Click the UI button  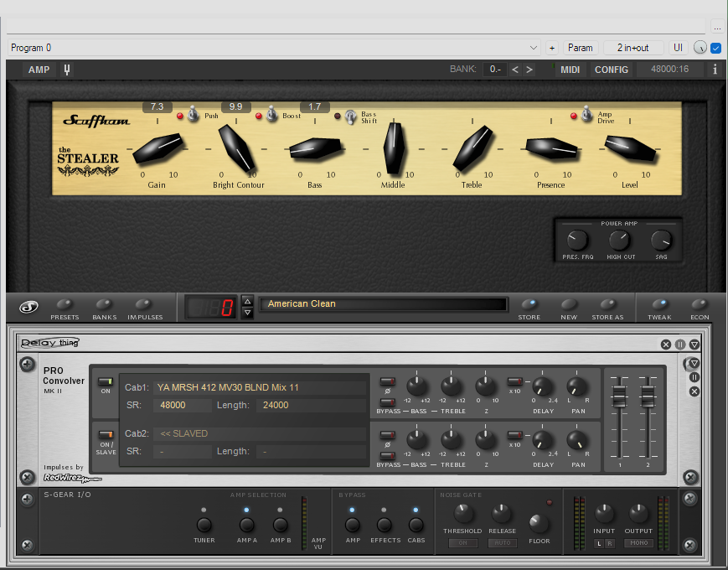coord(679,48)
